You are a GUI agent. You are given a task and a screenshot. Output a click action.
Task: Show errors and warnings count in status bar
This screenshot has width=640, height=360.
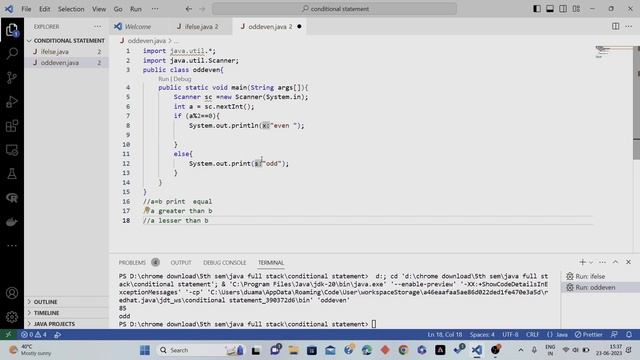pyautogui.click(x=34, y=335)
